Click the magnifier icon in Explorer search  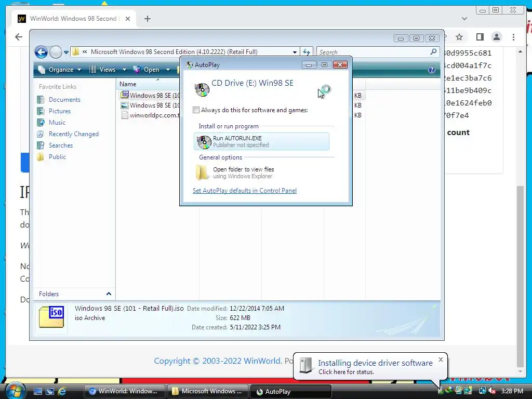coord(433,51)
